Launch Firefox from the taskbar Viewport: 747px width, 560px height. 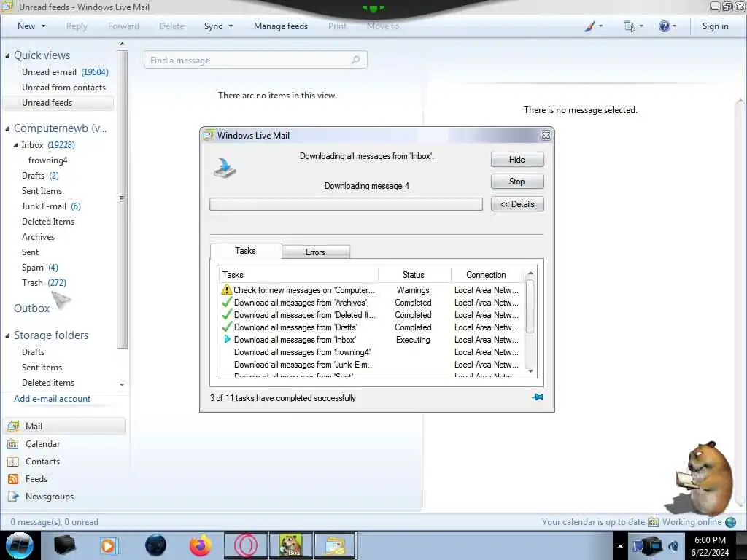pos(200,545)
